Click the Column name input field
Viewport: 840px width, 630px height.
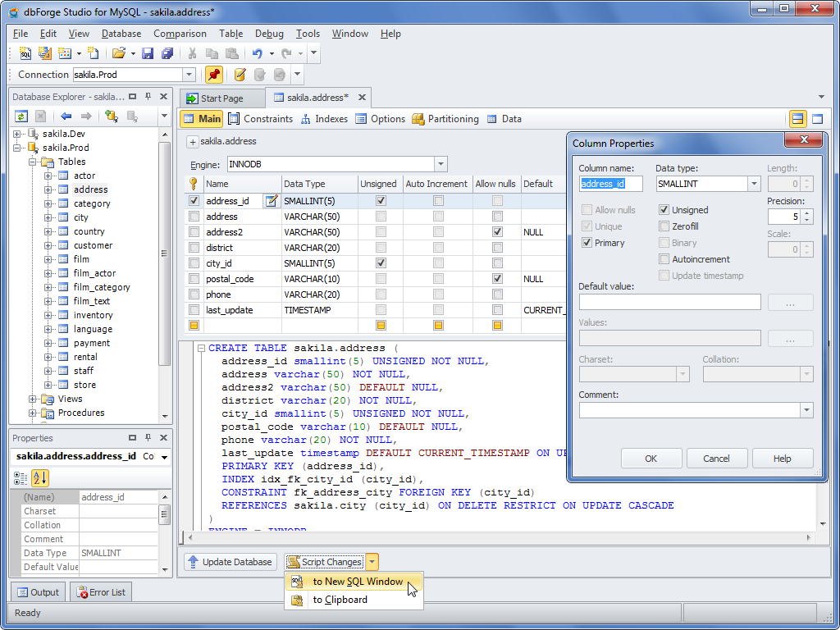[x=610, y=184]
